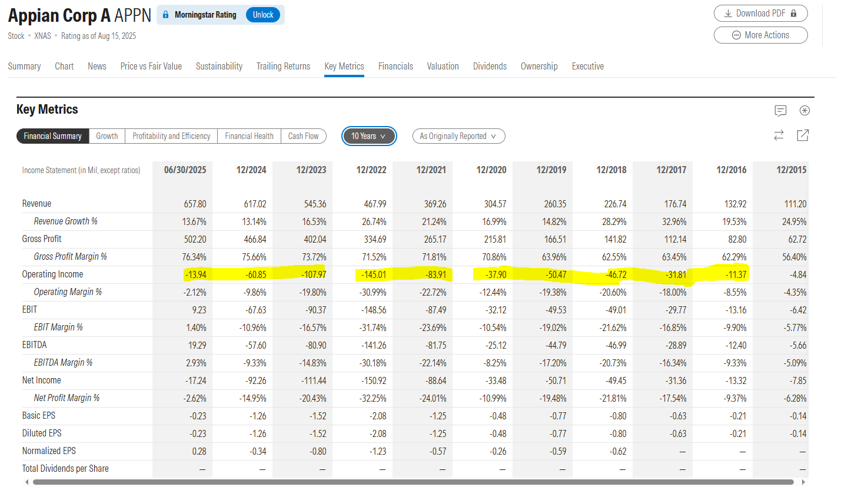Click the EBITDA Margin % row label
The image size is (868, 490).
pos(63,363)
